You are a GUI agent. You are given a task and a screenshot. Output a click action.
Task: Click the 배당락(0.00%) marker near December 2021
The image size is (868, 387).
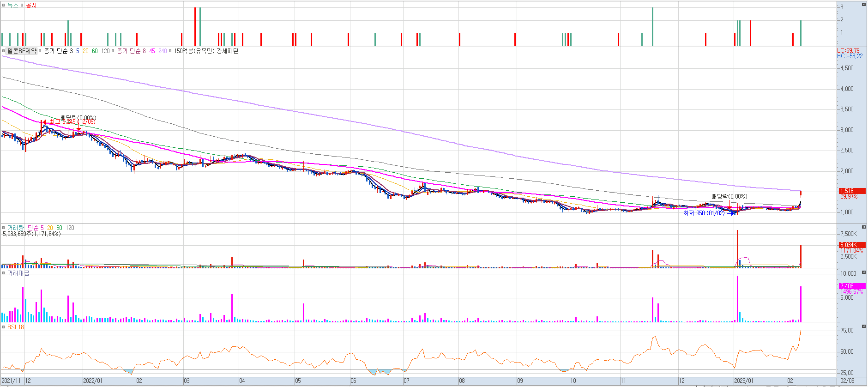78,118
